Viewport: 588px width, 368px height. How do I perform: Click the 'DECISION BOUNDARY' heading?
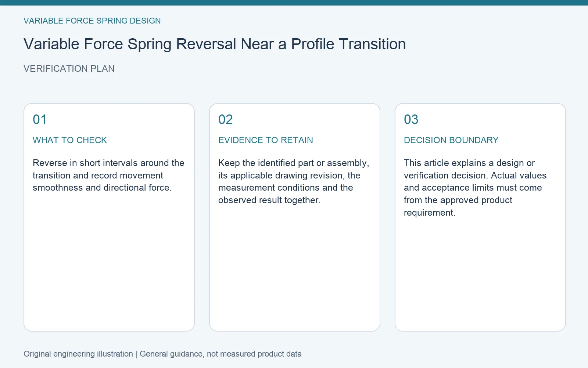pyautogui.click(x=451, y=140)
